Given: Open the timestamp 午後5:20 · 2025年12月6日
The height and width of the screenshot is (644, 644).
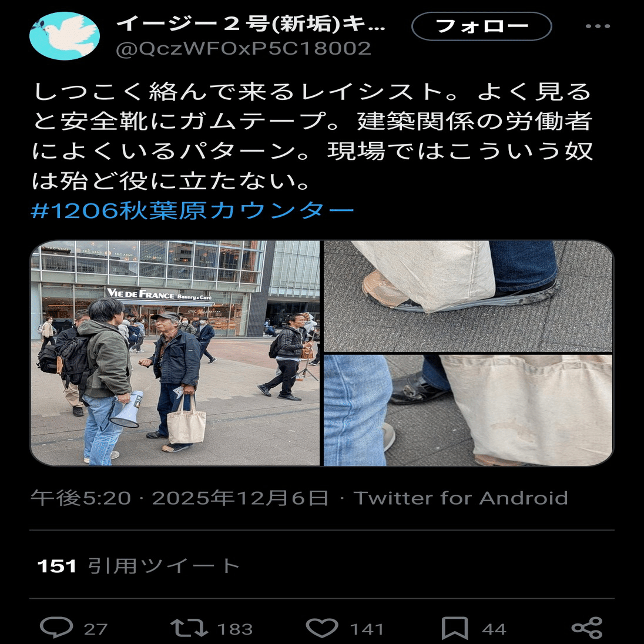Looking at the screenshot, I should click(179, 498).
